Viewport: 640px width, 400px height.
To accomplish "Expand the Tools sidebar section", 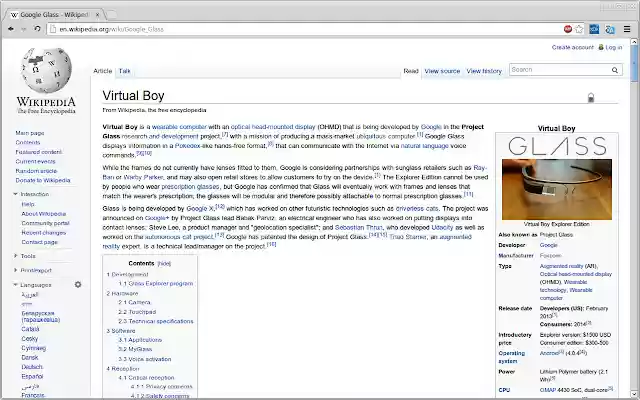I will pos(15,256).
